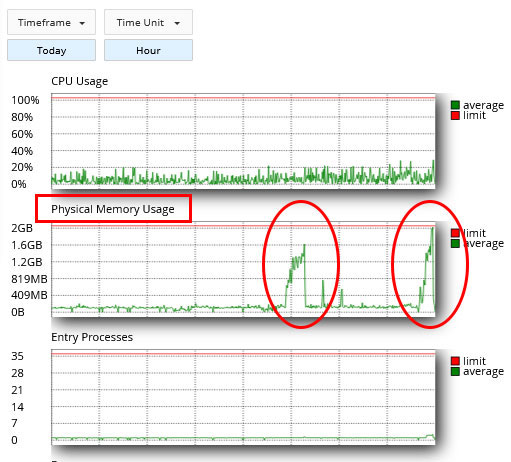The width and height of the screenshot is (511, 462).
Task: Click green average swatch in Entry Processes legend
Action: (x=455, y=371)
